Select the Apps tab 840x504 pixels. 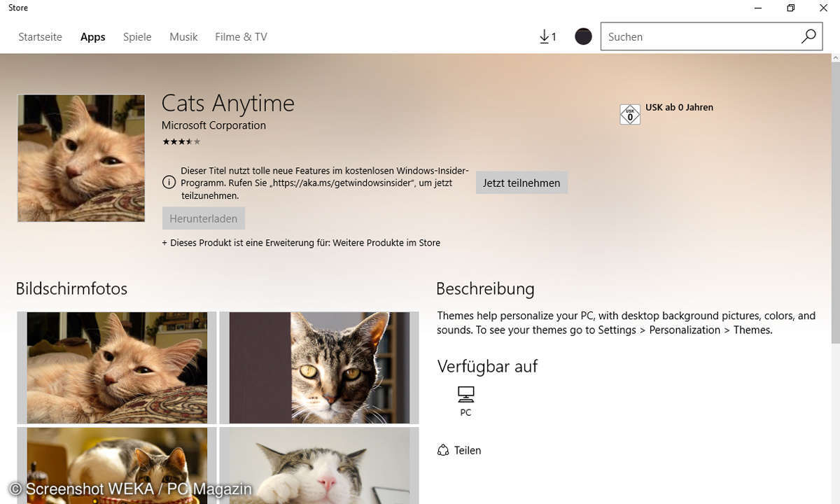point(93,37)
